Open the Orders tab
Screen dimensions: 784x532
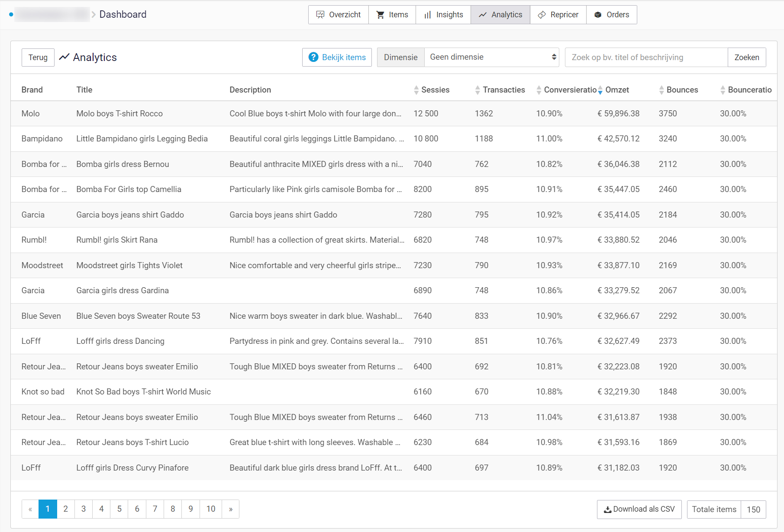click(x=611, y=15)
